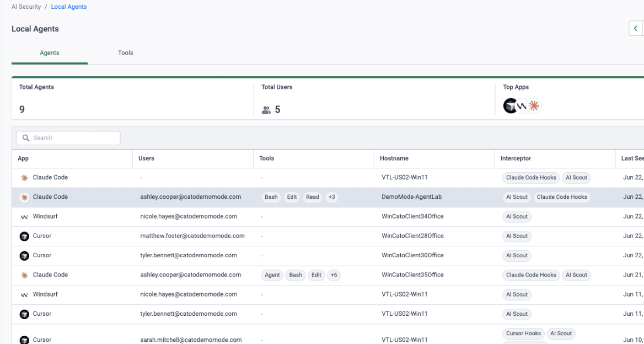Click the sarah.mitchell@catodemomode.com email
The image size is (644, 344).
(x=191, y=340)
